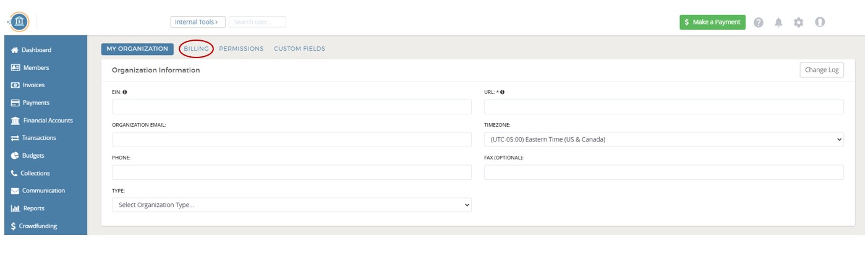Open the Select Organization Type dropdown
The height and width of the screenshot is (264, 868).
(291, 205)
